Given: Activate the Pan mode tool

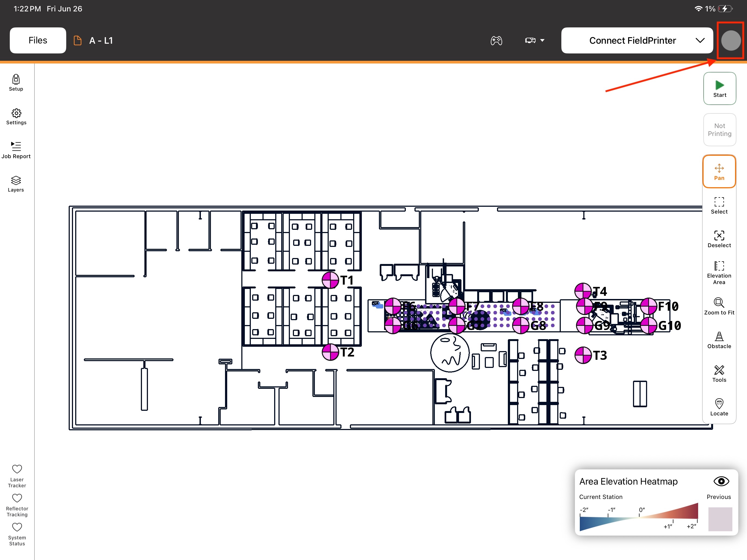Looking at the screenshot, I should point(719,172).
